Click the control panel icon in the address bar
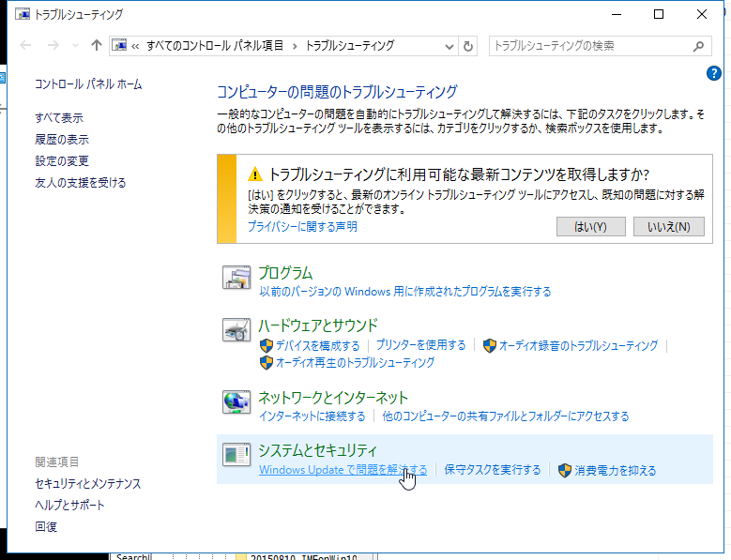The width and height of the screenshot is (731, 560). [x=119, y=45]
